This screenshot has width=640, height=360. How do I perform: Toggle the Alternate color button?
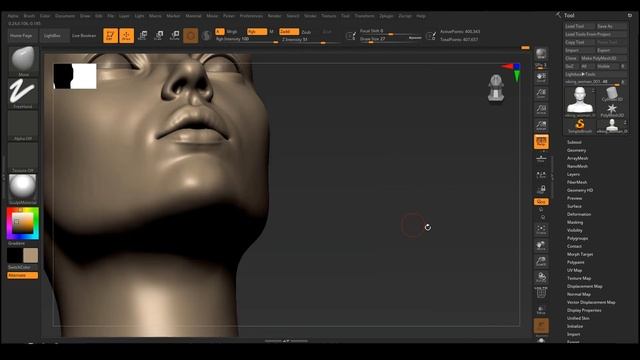[x=22, y=276]
